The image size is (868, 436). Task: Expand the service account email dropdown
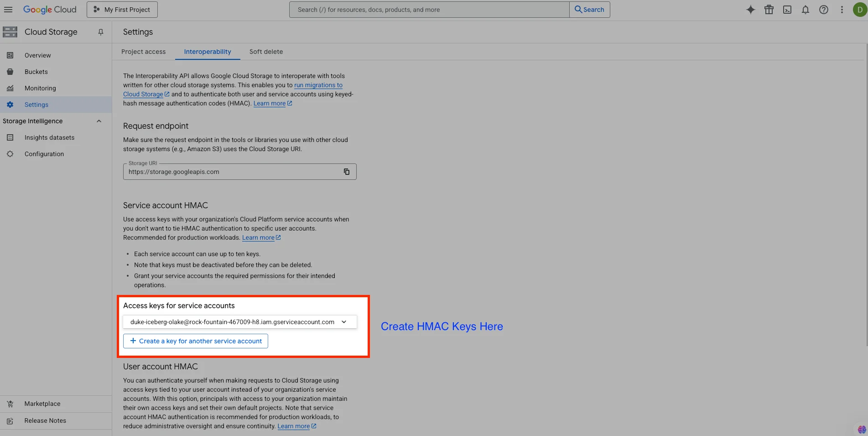[343, 322]
